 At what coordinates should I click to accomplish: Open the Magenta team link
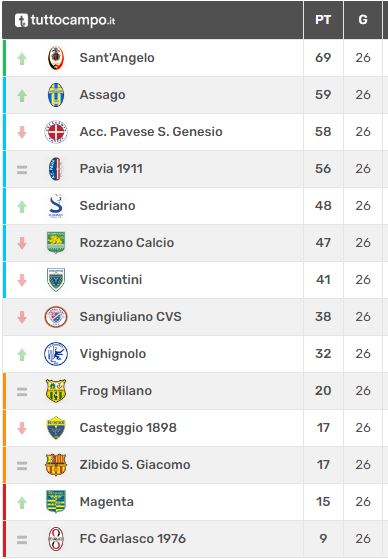107,502
